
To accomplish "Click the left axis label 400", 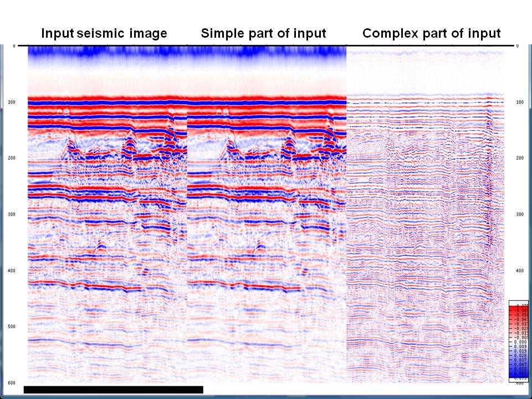I will tap(11, 271).
